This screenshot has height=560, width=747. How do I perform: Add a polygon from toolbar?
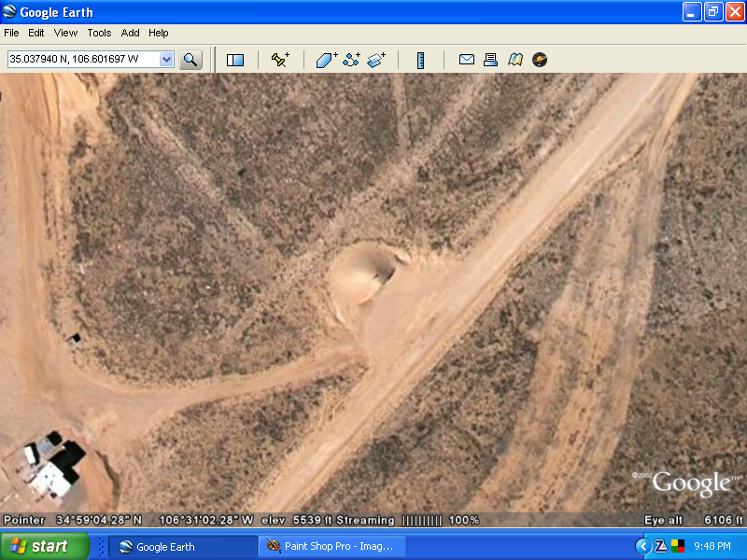pyautogui.click(x=327, y=60)
